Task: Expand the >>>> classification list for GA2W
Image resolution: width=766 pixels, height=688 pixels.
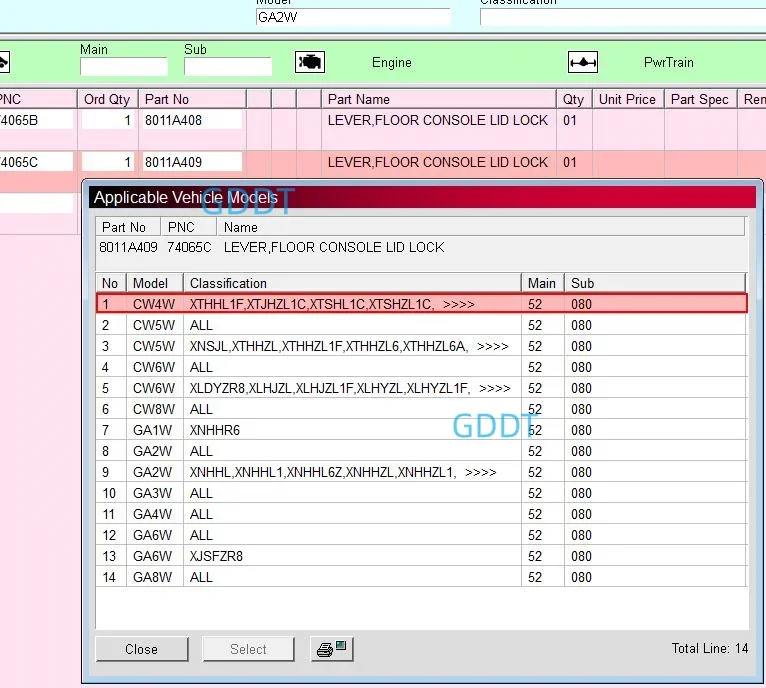Action: point(480,472)
